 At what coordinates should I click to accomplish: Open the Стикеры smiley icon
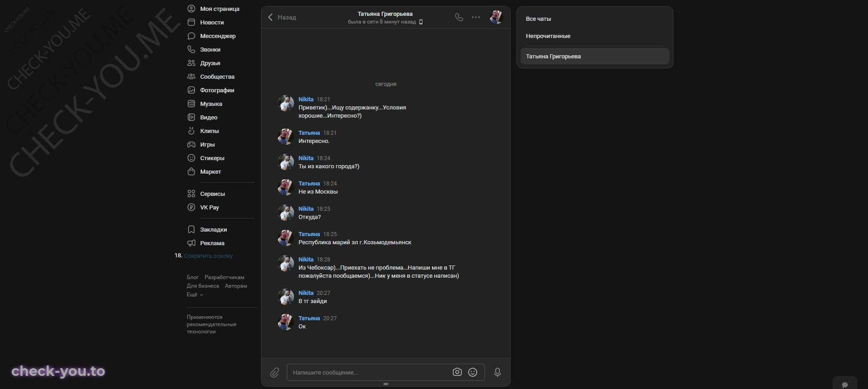coord(191,158)
